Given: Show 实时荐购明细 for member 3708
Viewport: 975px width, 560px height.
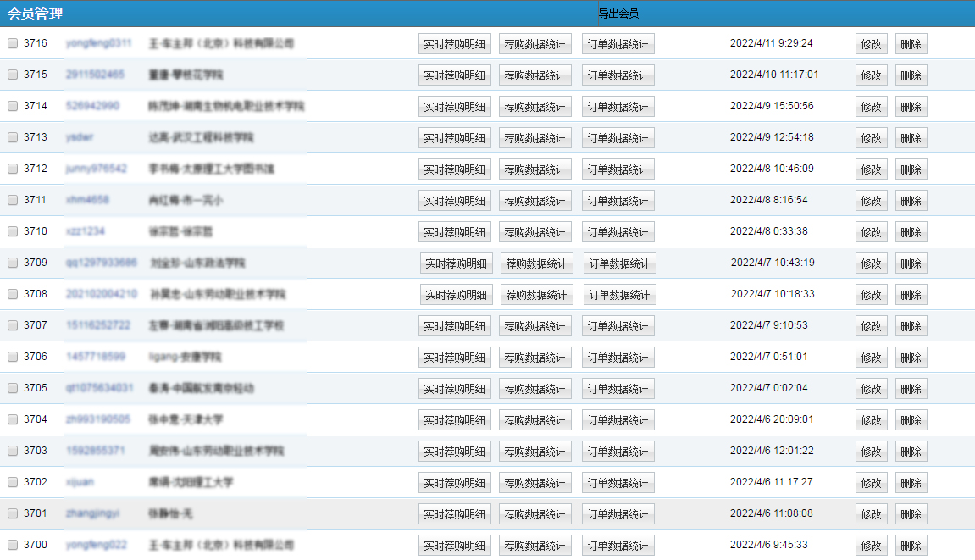Looking at the screenshot, I should coord(456,295).
